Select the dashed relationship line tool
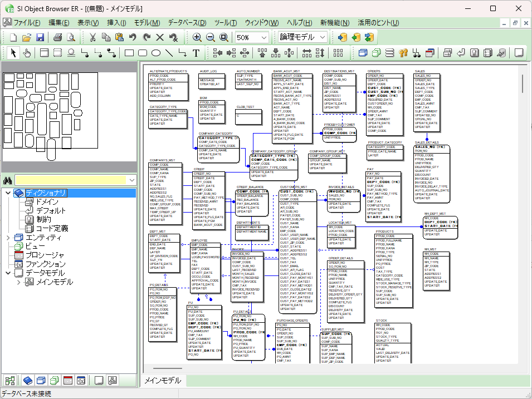Viewport: 532px width, 399px height. point(99,53)
